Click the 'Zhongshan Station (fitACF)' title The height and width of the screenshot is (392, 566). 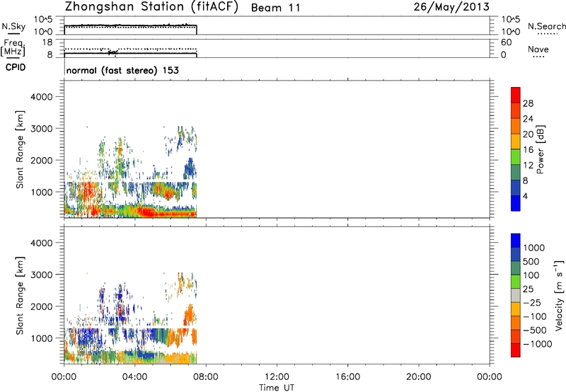[151, 7]
